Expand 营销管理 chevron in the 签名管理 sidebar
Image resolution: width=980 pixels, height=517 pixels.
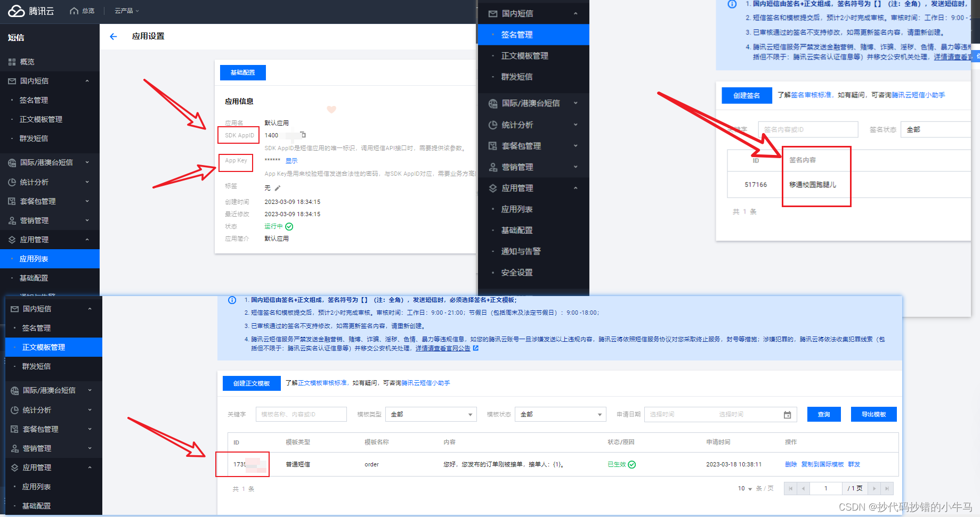[576, 167]
